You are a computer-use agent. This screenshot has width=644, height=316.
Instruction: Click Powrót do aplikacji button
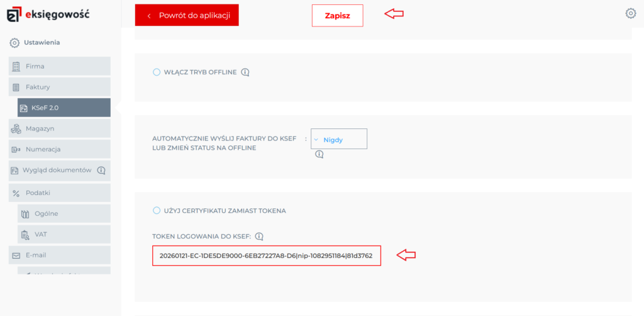pos(187,15)
